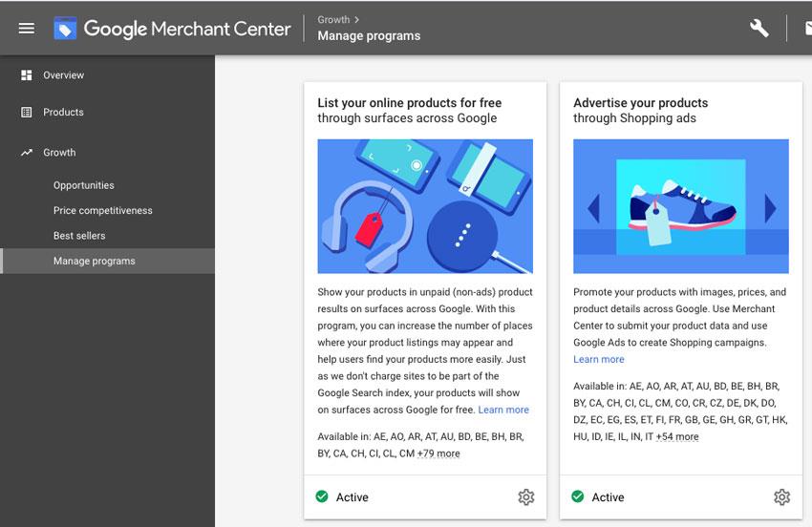Click Learn more in free listings card

pos(503,411)
